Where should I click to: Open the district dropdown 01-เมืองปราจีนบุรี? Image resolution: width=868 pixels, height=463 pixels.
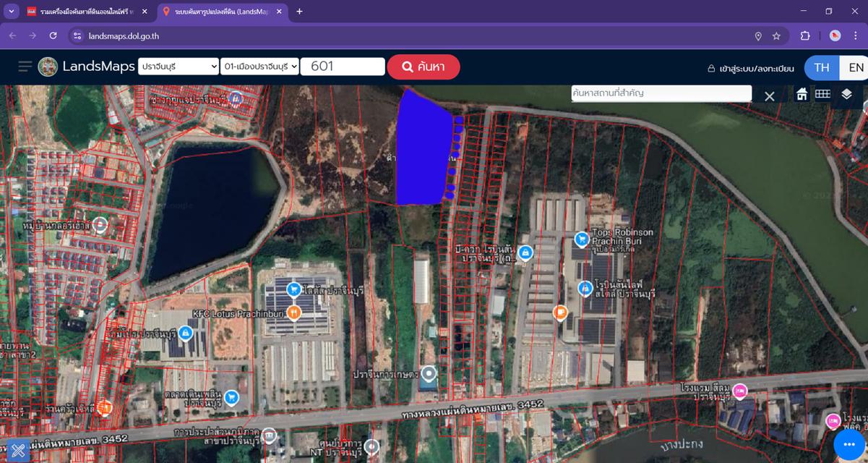(x=260, y=67)
